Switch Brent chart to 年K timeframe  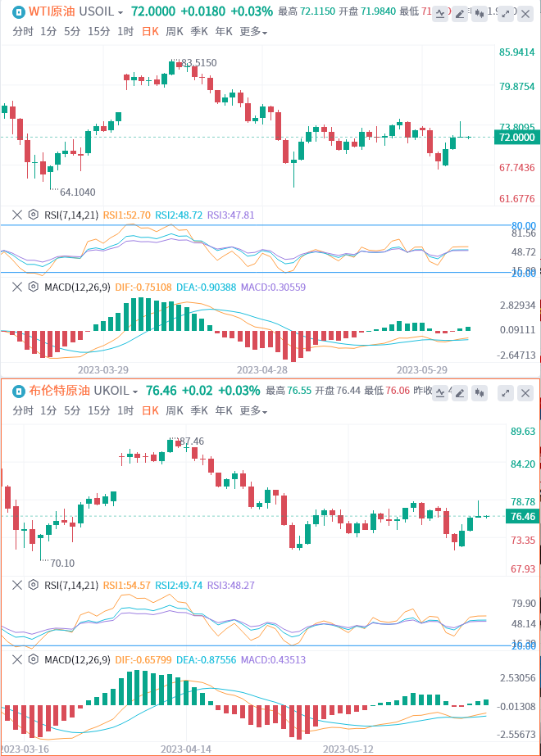click(x=224, y=411)
